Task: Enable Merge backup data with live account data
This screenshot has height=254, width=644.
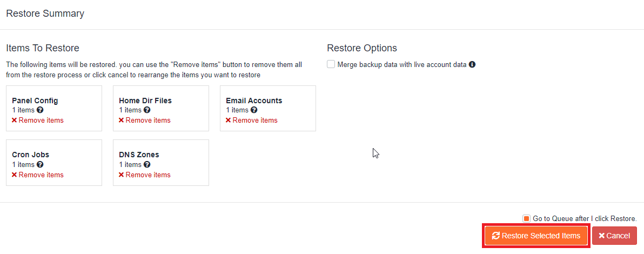Action: [331, 65]
